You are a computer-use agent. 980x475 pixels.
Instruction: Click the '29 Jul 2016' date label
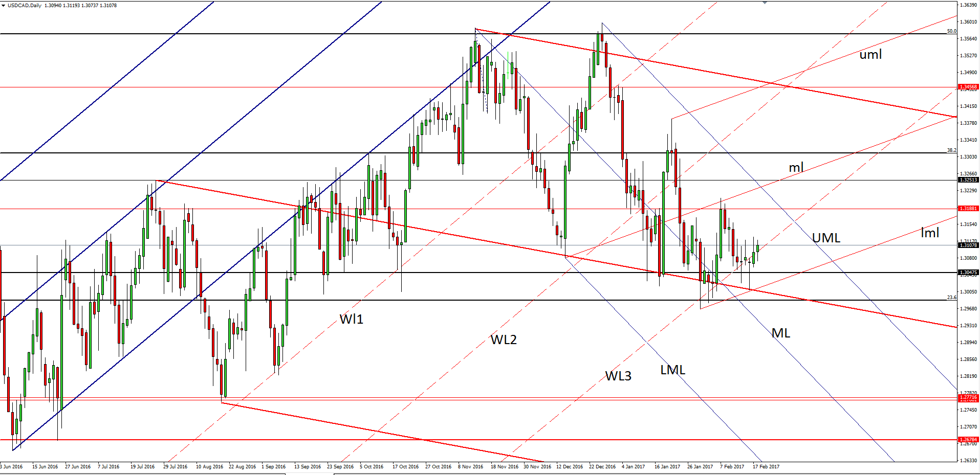(x=175, y=467)
